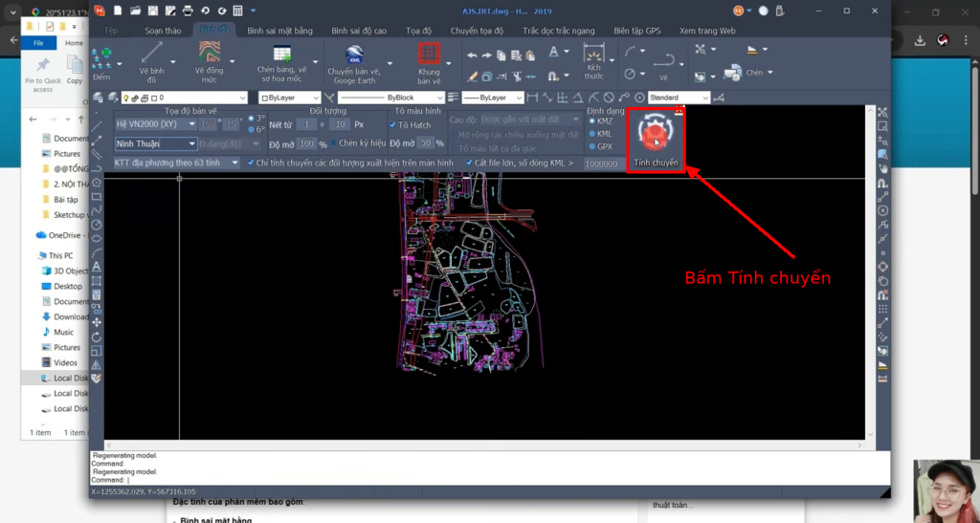980x523 pixels.
Task: Switch to Bình sai độ cao tab
Action: click(x=359, y=31)
